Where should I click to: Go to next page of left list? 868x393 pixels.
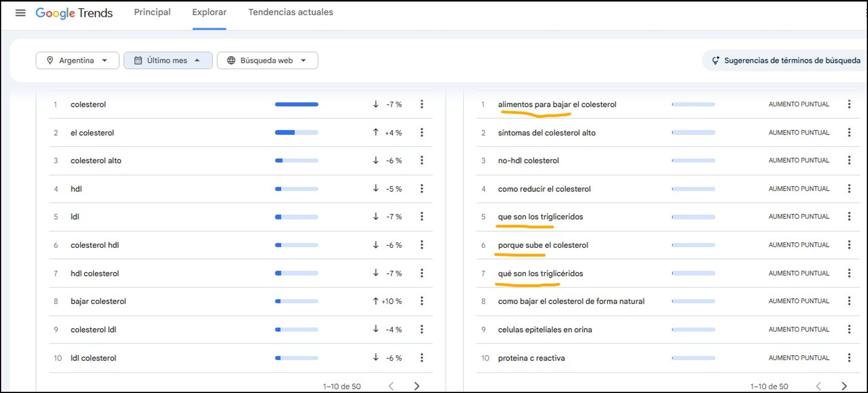coord(417,386)
